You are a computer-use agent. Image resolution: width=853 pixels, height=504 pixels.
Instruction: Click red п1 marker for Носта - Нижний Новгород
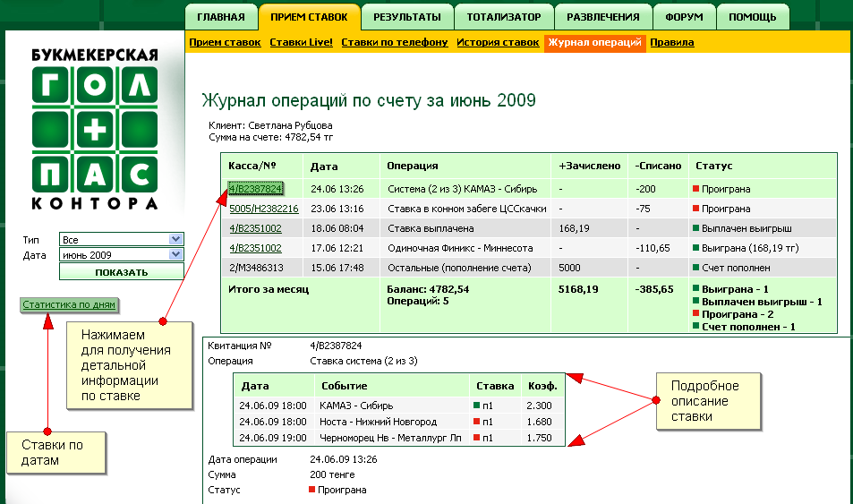(x=476, y=422)
